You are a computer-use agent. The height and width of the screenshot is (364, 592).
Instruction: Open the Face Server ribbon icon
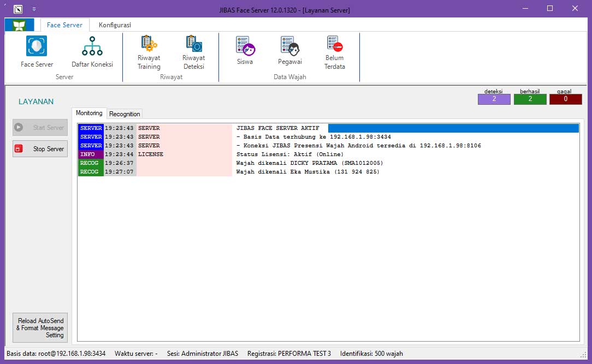pyautogui.click(x=37, y=52)
